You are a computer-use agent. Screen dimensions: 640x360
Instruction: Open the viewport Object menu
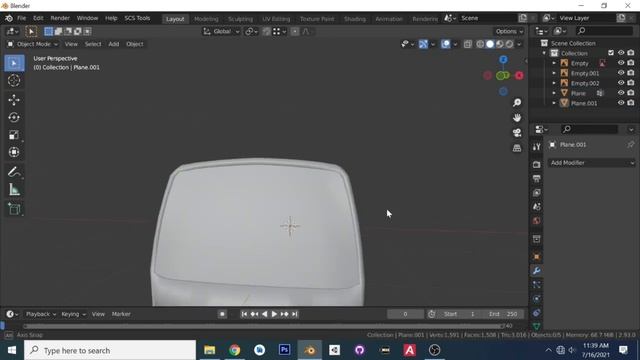tap(135, 44)
